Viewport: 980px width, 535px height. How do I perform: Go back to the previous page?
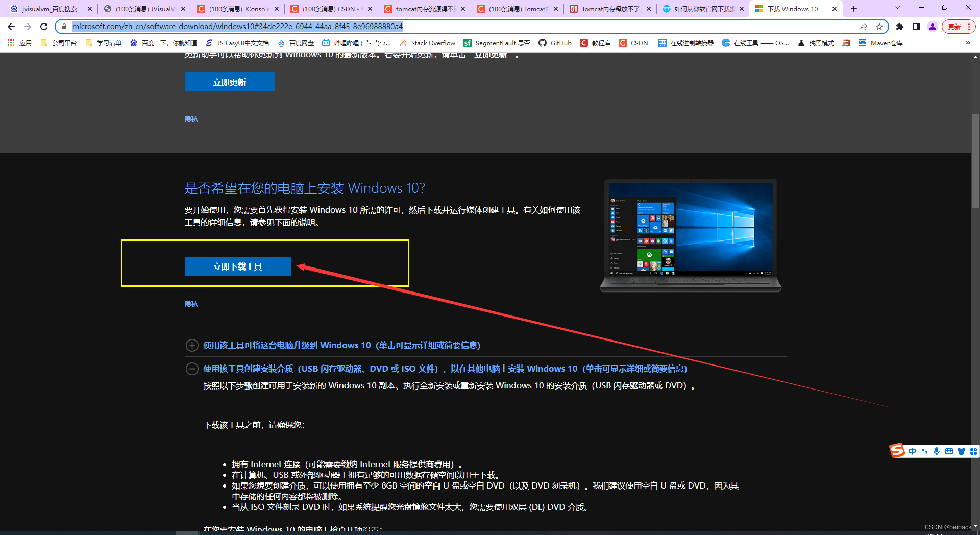tap(11, 27)
